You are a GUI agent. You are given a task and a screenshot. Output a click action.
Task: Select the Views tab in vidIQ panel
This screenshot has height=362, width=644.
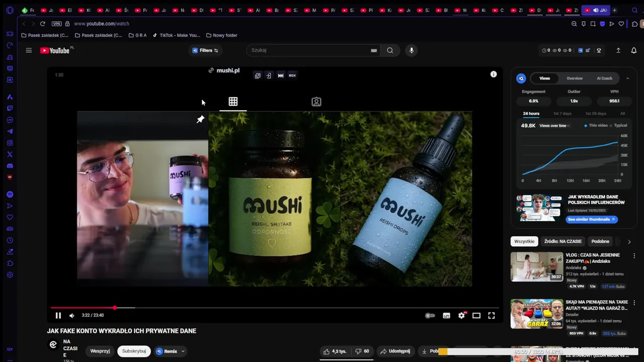[x=545, y=78]
